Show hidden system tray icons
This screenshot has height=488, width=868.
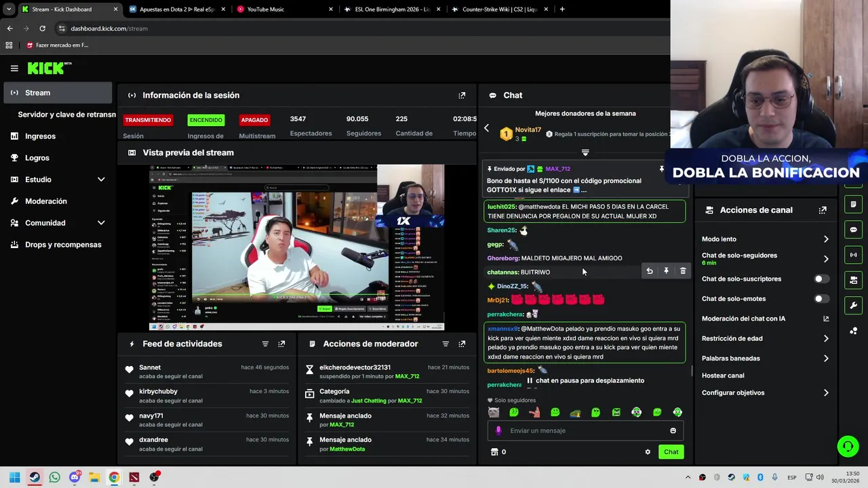coord(688,477)
